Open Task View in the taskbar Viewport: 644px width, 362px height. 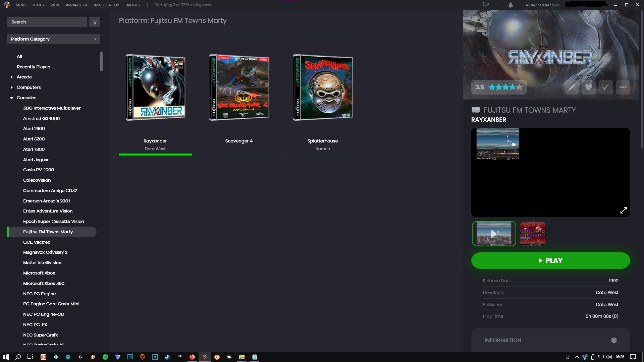tap(30, 357)
